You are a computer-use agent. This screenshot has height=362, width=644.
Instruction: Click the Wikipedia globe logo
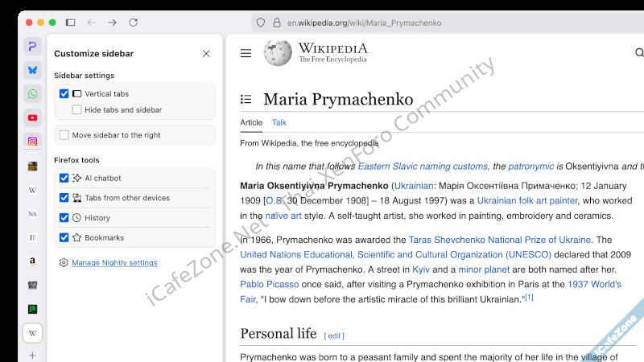click(x=278, y=53)
